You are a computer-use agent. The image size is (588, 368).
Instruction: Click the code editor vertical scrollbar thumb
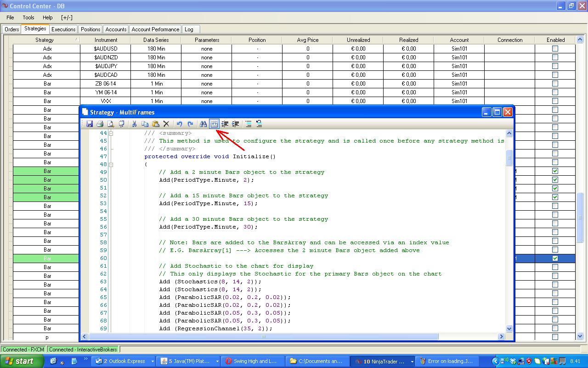coord(509,157)
